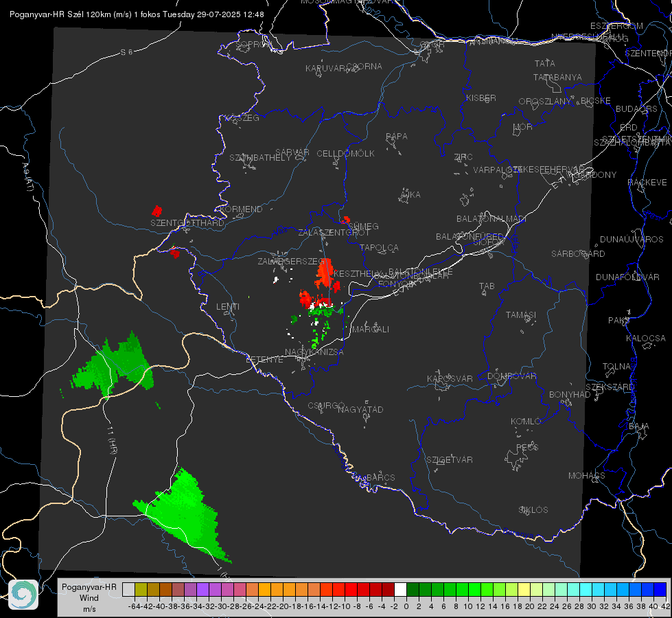
Task: Click the TATABANYA city label
Action: 557,77
